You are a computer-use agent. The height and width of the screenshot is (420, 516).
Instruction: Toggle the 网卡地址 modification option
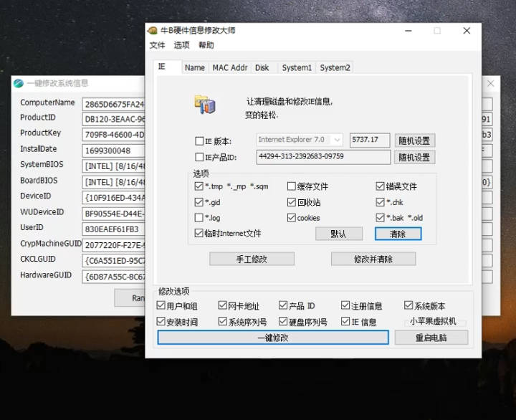[223, 306]
